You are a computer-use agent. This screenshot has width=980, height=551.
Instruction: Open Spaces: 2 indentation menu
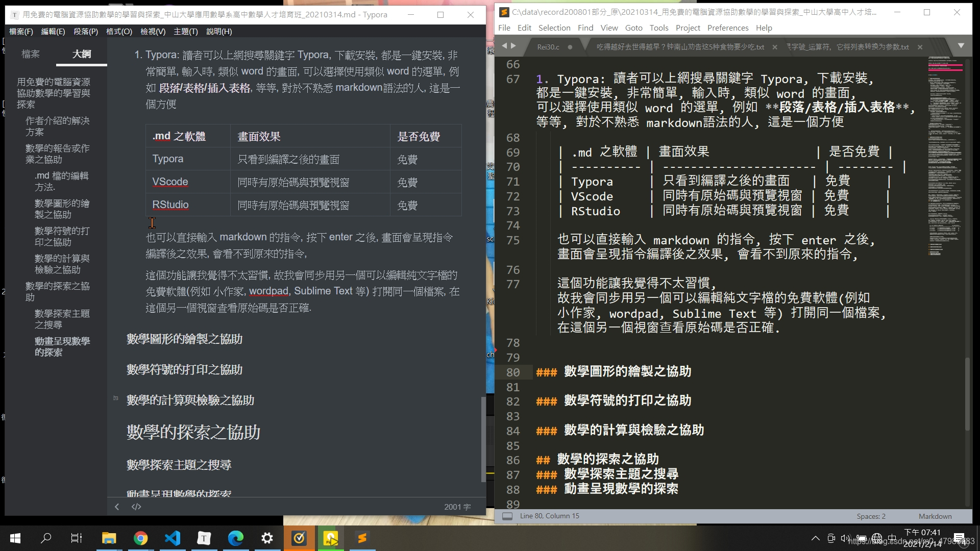871,516
